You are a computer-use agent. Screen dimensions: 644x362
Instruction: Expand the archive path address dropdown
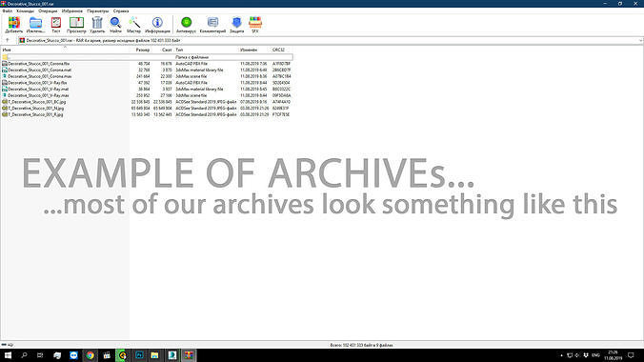(641, 41)
